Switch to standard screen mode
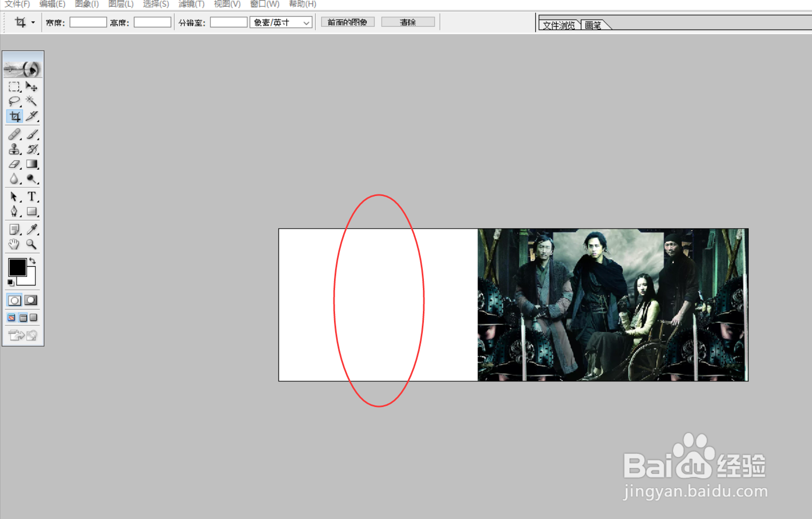This screenshot has height=519, width=812. click(x=11, y=318)
